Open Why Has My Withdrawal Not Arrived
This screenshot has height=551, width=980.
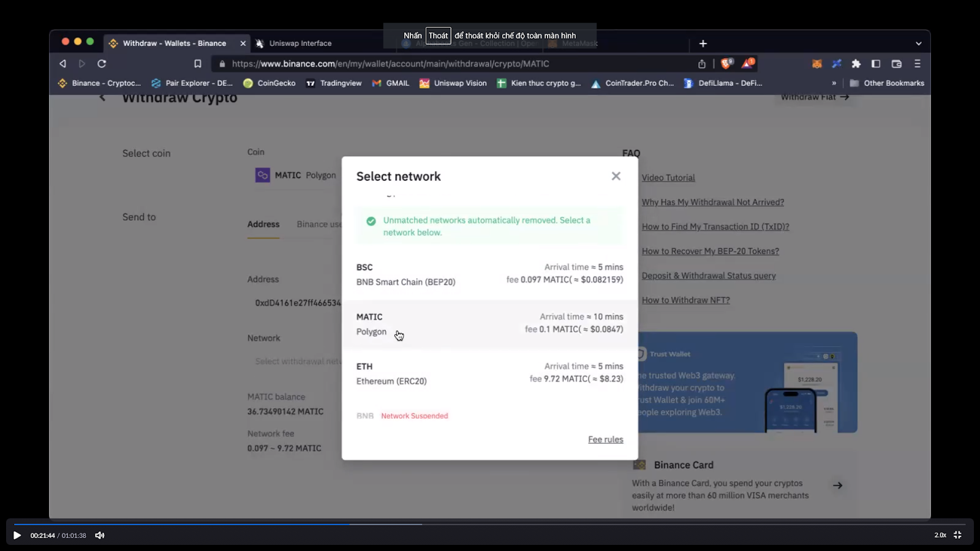713,202
